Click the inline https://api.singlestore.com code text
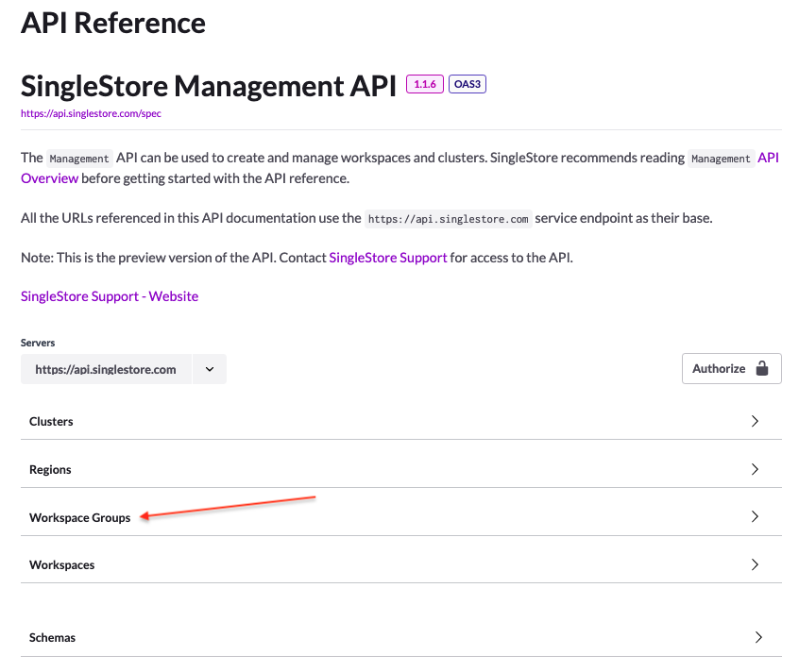Image resolution: width=799 pixels, height=672 pixels. coord(448,219)
